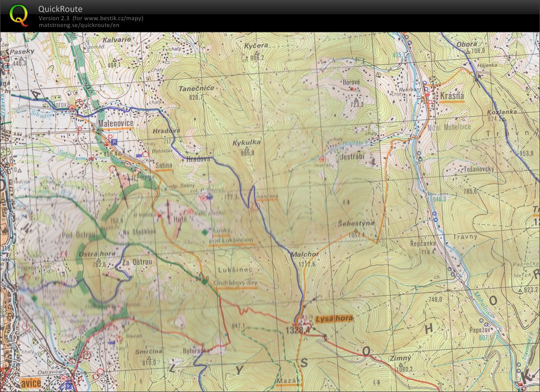540x392 pixels.
Task: Click the Tošanovský label
Action: (479, 169)
